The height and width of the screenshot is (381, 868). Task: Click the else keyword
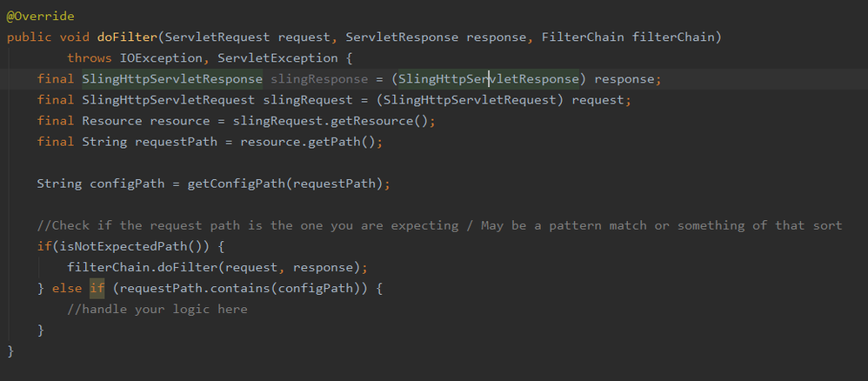[x=66, y=288]
